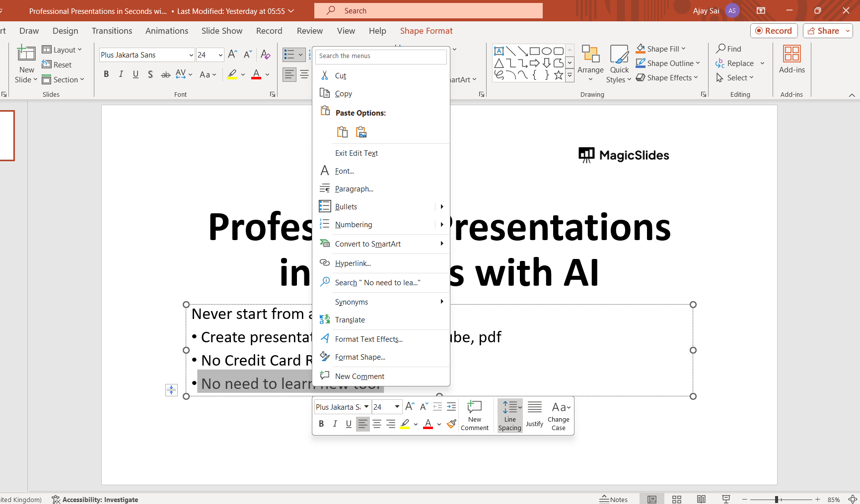This screenshot has height=504, width=860.
Task: Select Translate from the context menu
Action: pos(350,320)
